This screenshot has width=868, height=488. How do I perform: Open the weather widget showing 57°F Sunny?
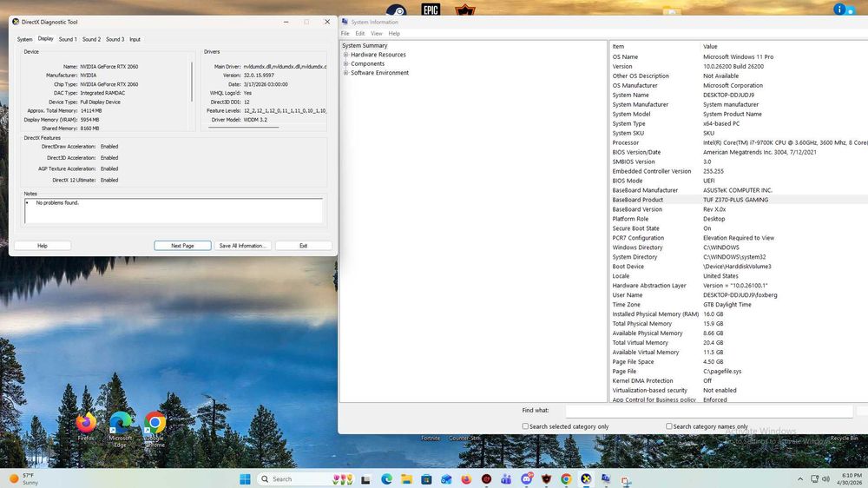point(23,479)
